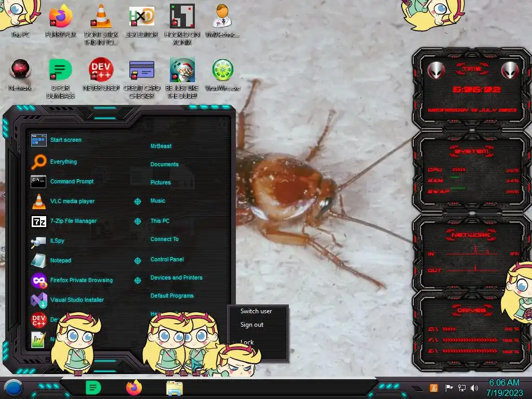
Task: Open Connect To in start menu
Action: 164,239
